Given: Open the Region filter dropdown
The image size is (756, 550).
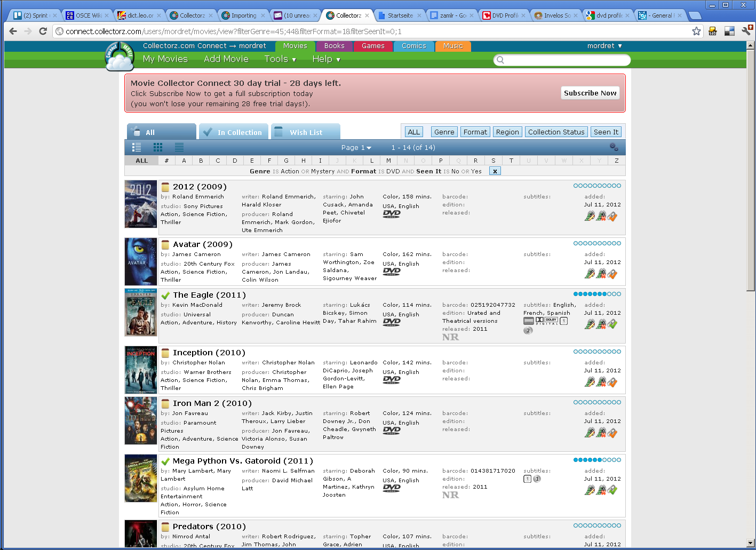Looking at the screenshot, I should point(507,132).
